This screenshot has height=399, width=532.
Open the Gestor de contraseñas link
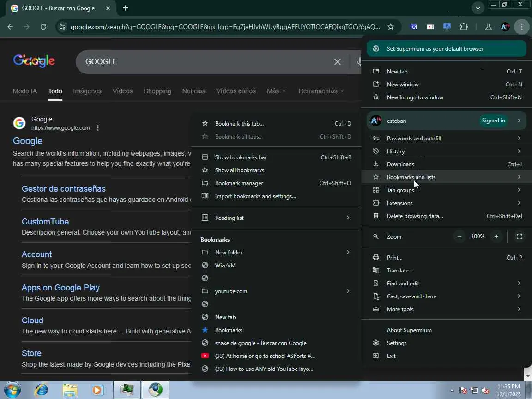coord(64,188)
